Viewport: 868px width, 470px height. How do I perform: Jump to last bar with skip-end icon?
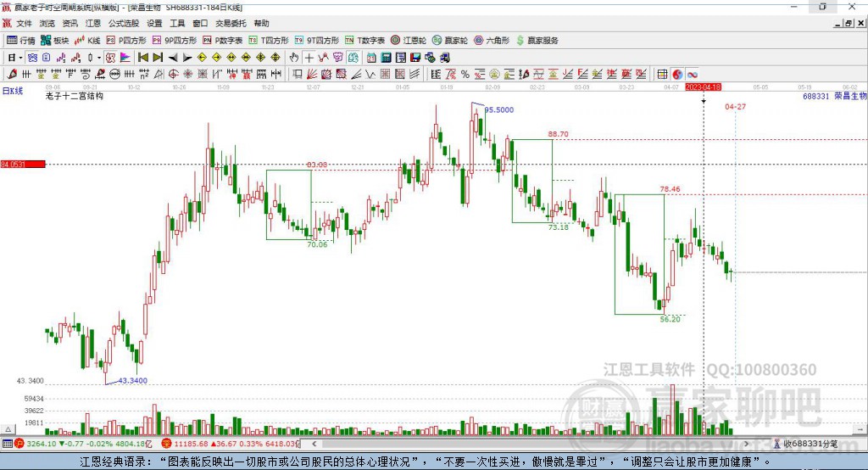click(x=158, y=58)
